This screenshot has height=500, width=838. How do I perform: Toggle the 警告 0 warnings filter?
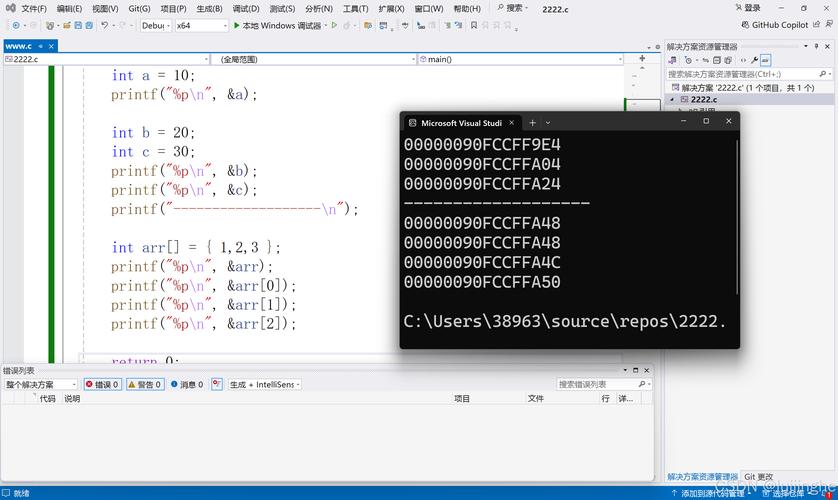tap(145, 384)
